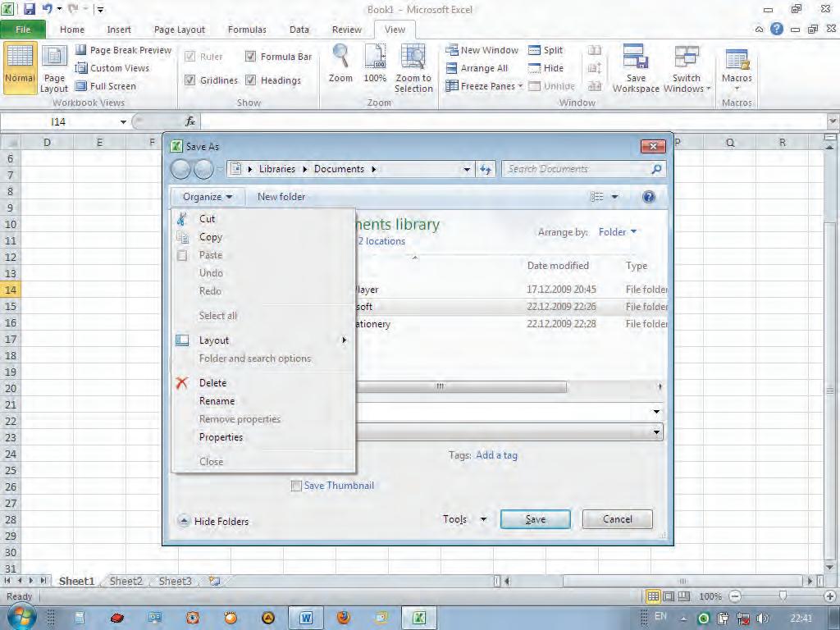
Task: Open Page Break Preview
Action: (123, 50)
